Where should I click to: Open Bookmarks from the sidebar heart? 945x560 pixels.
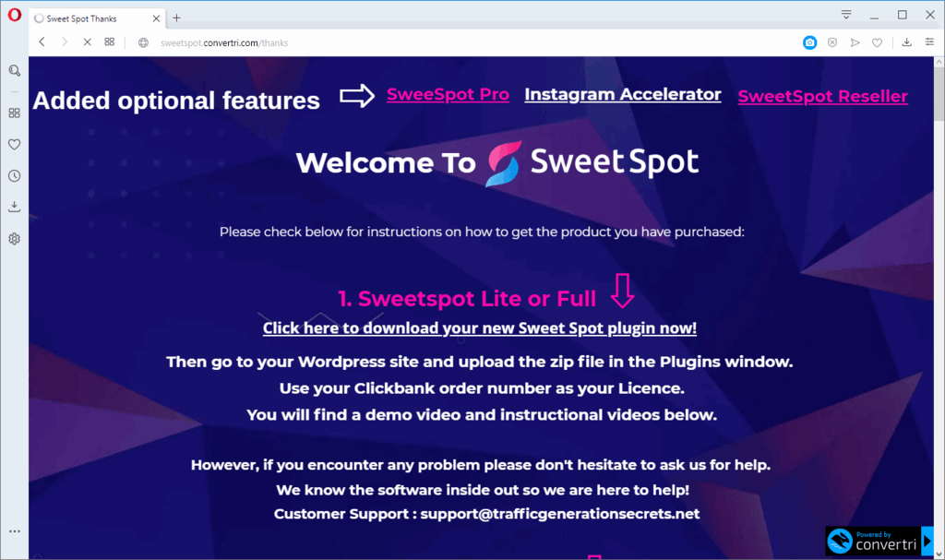click(15, 144)
